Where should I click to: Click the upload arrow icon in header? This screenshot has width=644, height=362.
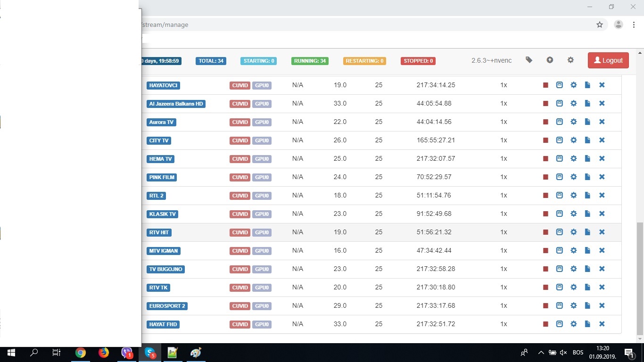[x=550, y=60]
